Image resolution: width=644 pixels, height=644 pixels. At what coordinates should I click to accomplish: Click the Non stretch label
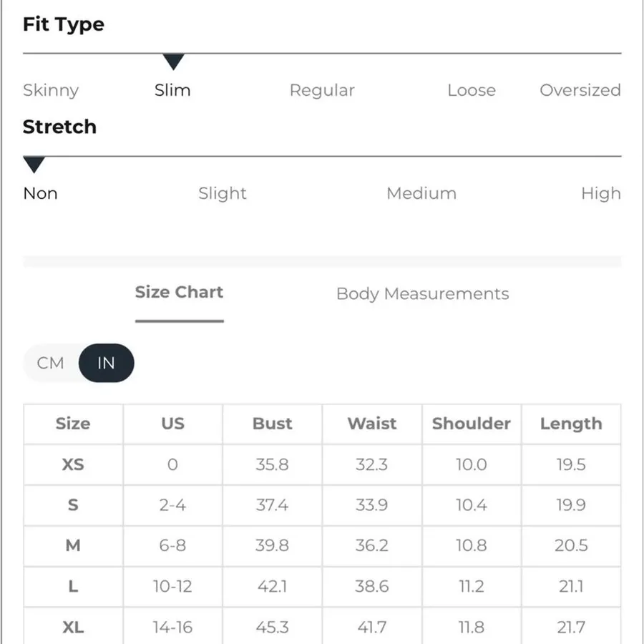(40, 193)
